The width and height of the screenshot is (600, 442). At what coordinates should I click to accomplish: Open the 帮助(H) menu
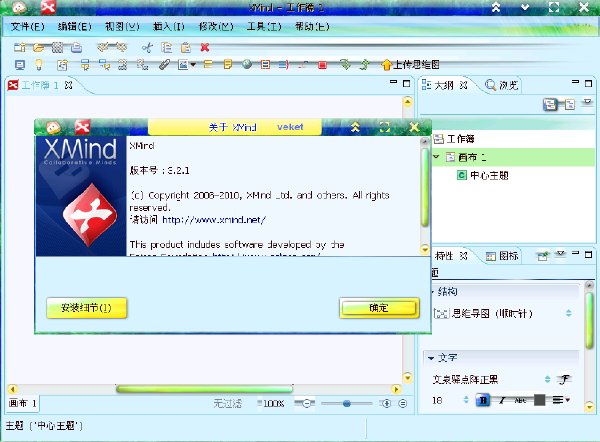[x=312, y=26]
